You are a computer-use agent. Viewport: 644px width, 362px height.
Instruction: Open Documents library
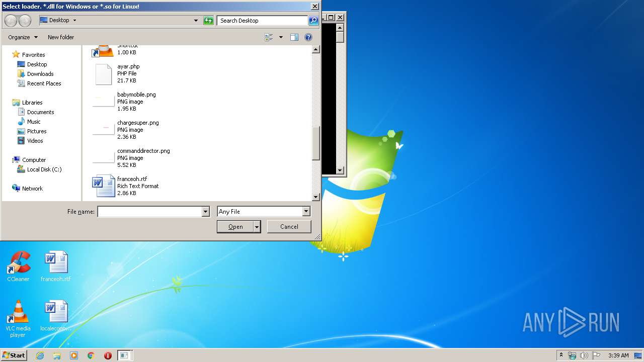coord(40,112)
